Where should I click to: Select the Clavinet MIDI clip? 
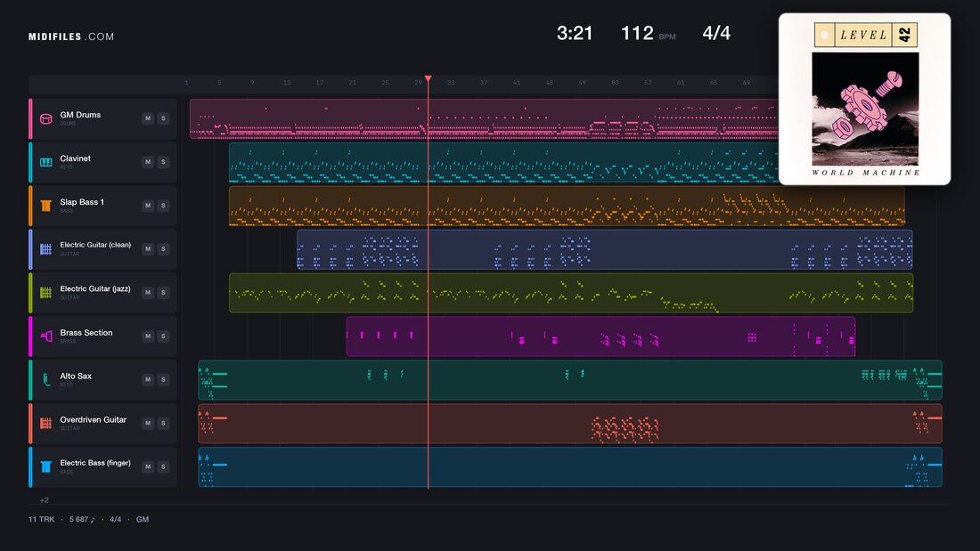click(x=503, y=162)
